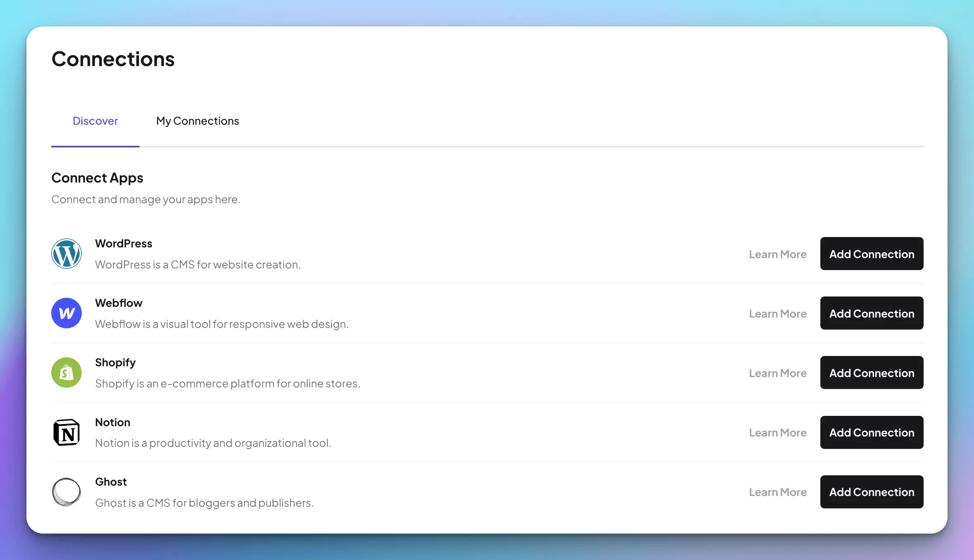Open the My Connections tab
This screenshot has height=560, width=974.
coord(197,121)
